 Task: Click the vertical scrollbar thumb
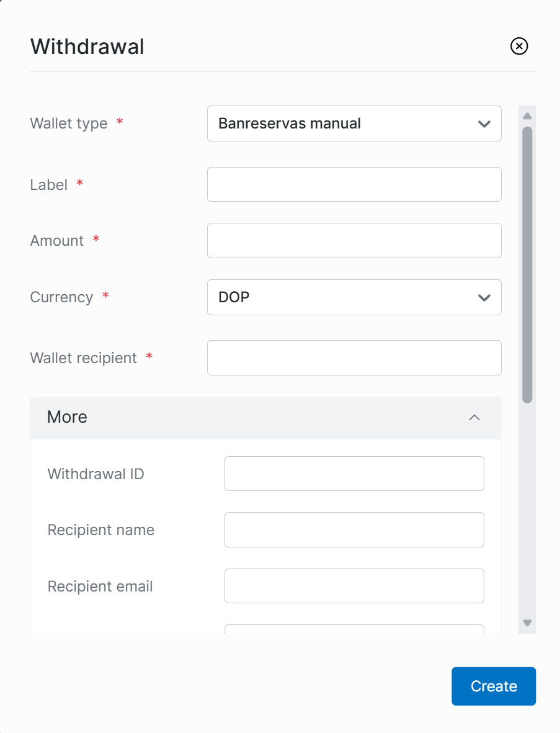pos(527,264)
